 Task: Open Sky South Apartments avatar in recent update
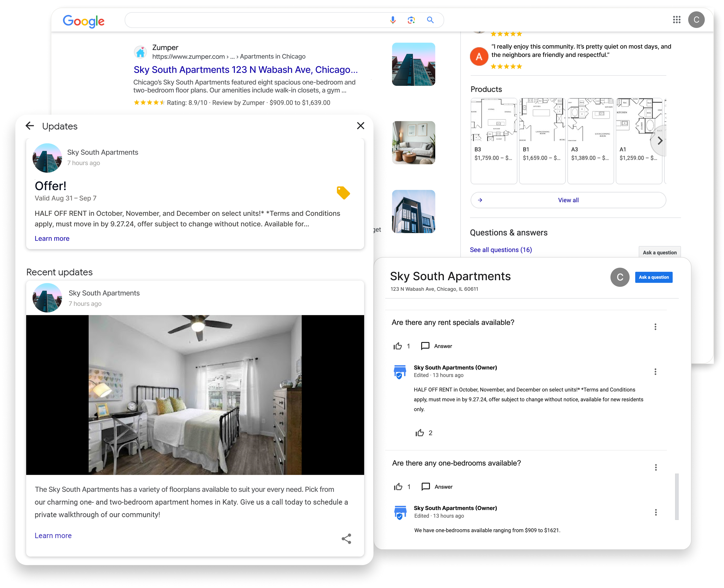(x=47, y=298)
